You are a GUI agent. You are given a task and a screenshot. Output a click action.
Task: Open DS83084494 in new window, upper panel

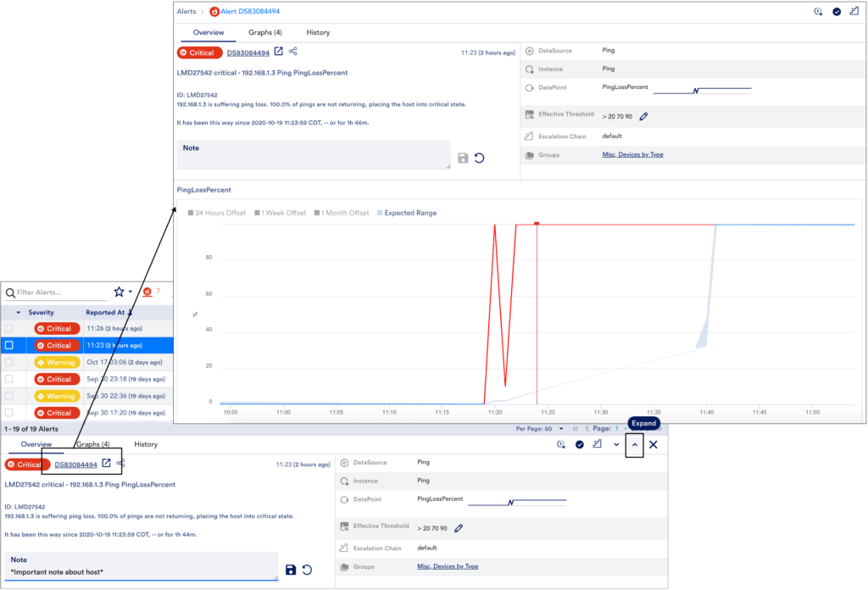coord(278,52)
